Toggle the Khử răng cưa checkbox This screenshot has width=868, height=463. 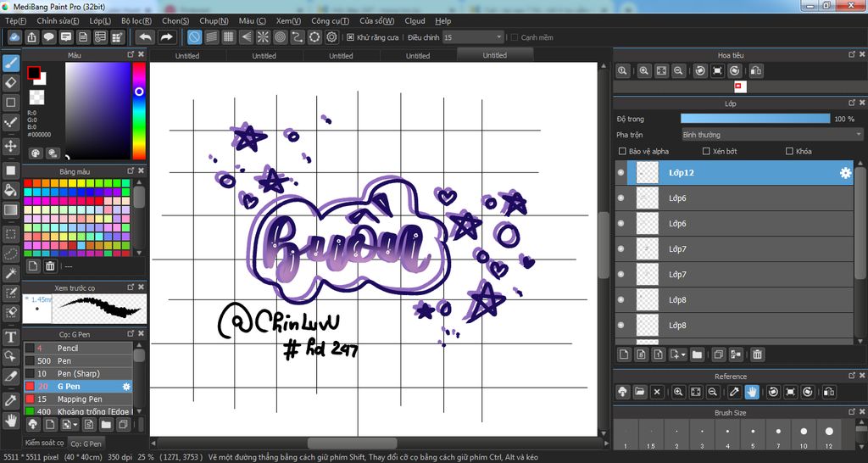[x=350, y=37]
